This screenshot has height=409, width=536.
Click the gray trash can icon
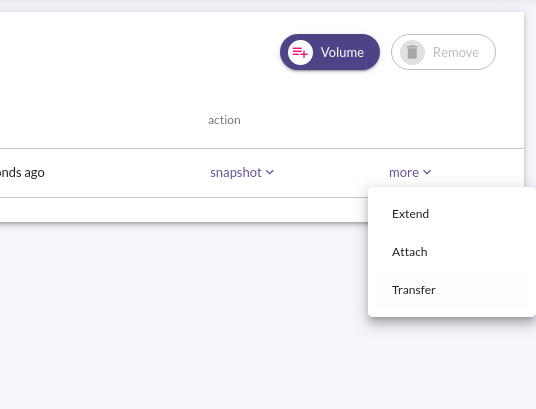[412, 52]
